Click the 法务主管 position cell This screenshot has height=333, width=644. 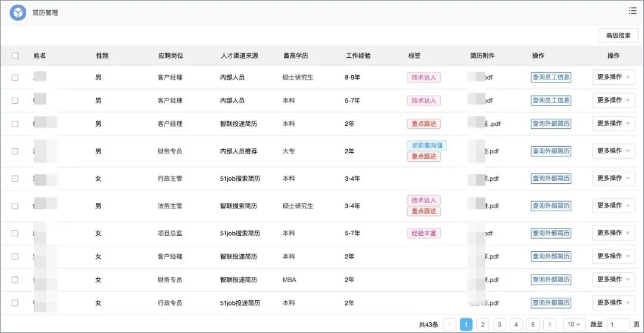click(170, 206)
